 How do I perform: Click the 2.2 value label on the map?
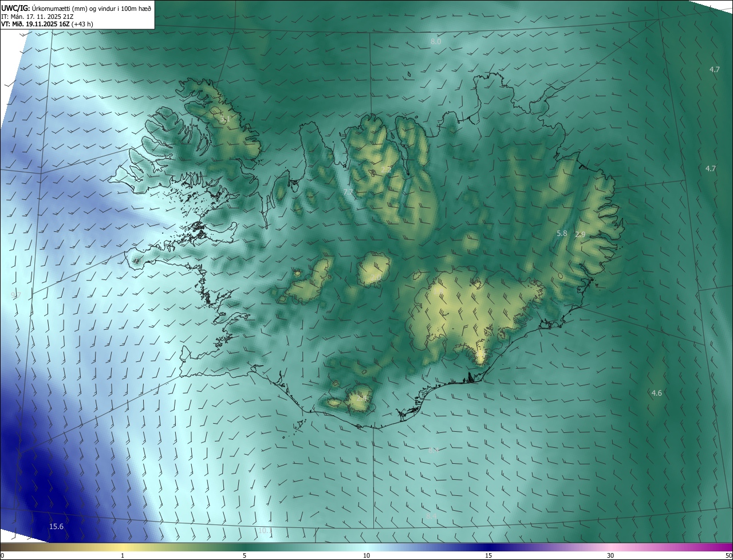[386, 169]
